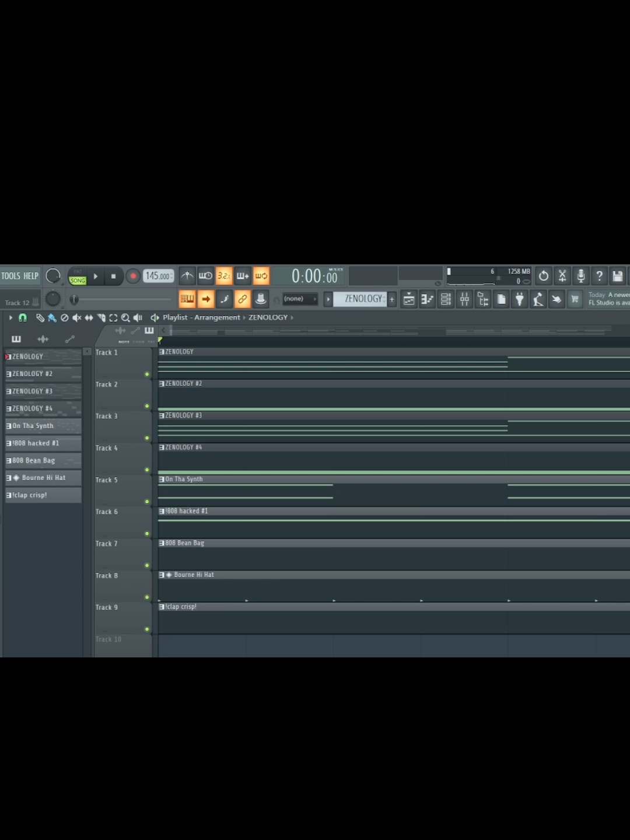Image resolution: width=630 pixels, height=840 pixels.
Task: Open the HELP menu
Action: click(31, 276)
